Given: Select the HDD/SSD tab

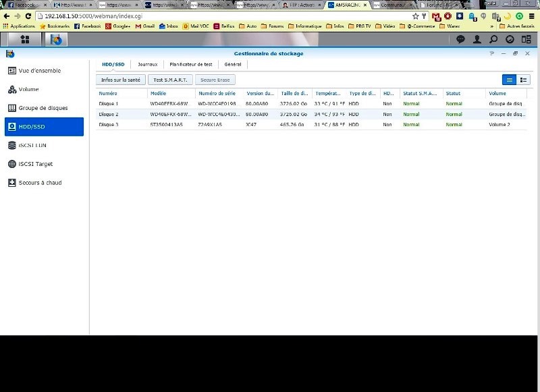Looking at the screenshot, I should click(113, 64).
